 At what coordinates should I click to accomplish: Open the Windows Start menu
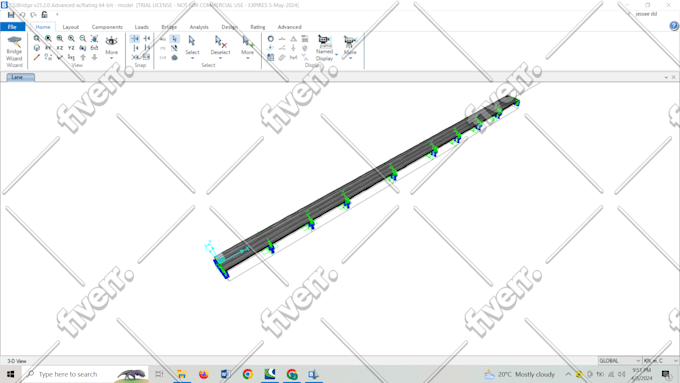[11, 374]
